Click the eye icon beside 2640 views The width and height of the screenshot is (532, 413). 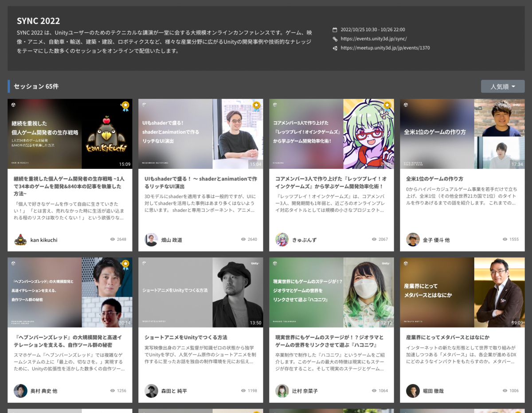pyautogui.click(x=243, y=239)
